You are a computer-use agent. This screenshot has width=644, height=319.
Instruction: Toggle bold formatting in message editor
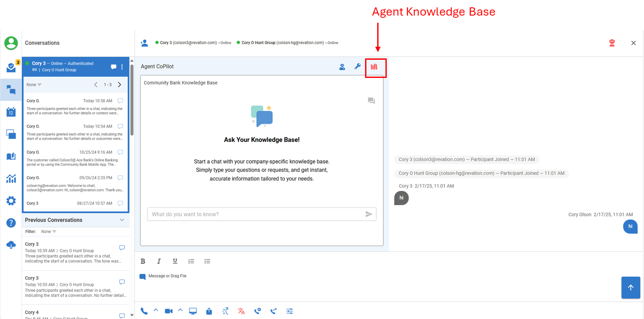click(143, 261)
